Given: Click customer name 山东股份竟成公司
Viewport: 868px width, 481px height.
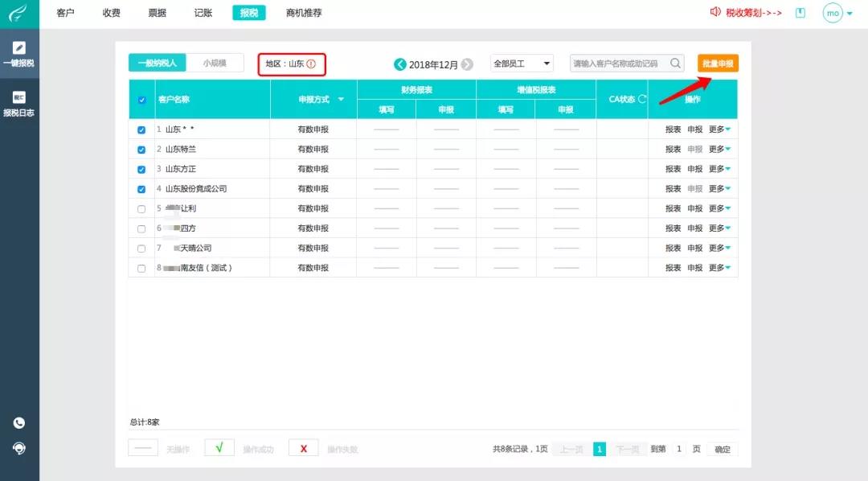Looking at the screenshot, I should (196, 188).
